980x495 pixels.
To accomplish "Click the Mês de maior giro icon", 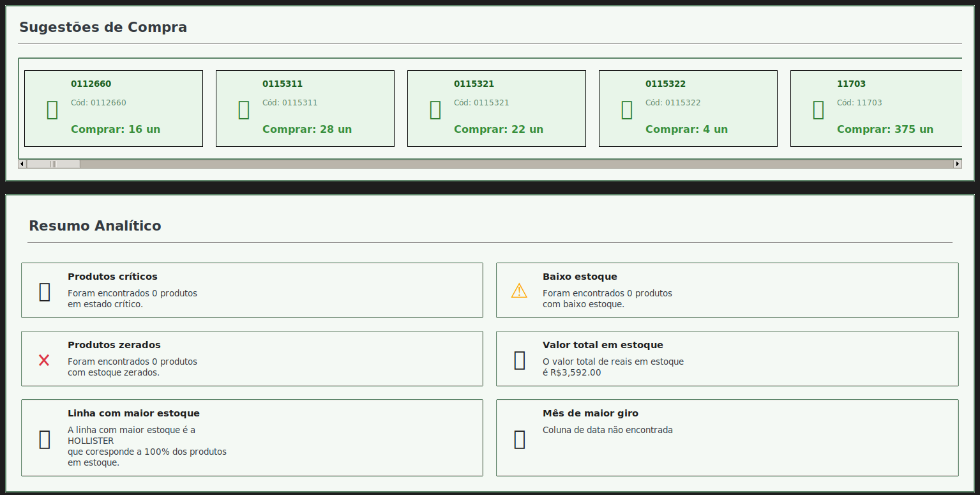I will click(520, 439).
